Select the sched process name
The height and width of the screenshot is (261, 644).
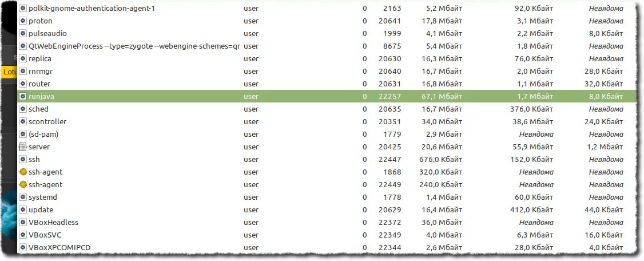[38, 109]
